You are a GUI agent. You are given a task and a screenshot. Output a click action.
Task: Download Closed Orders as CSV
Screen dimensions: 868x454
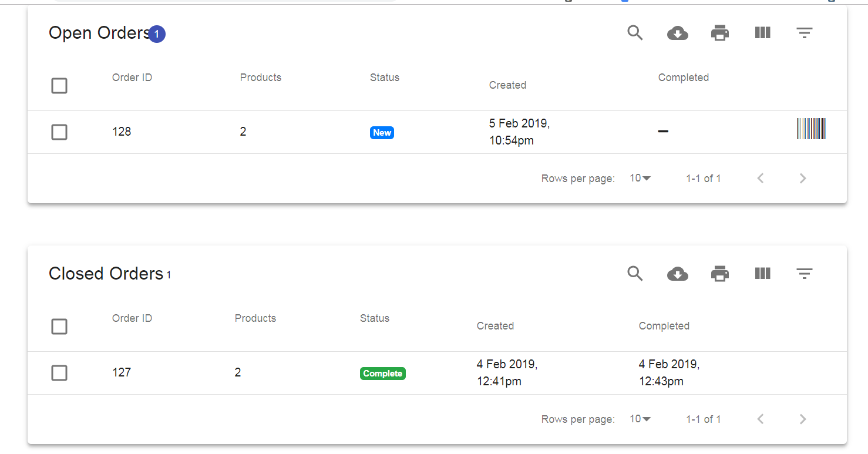678,274
